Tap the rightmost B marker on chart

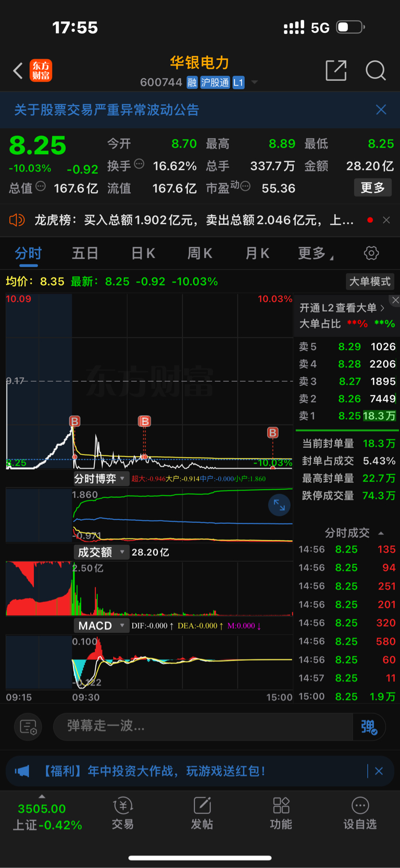point(272,433)
